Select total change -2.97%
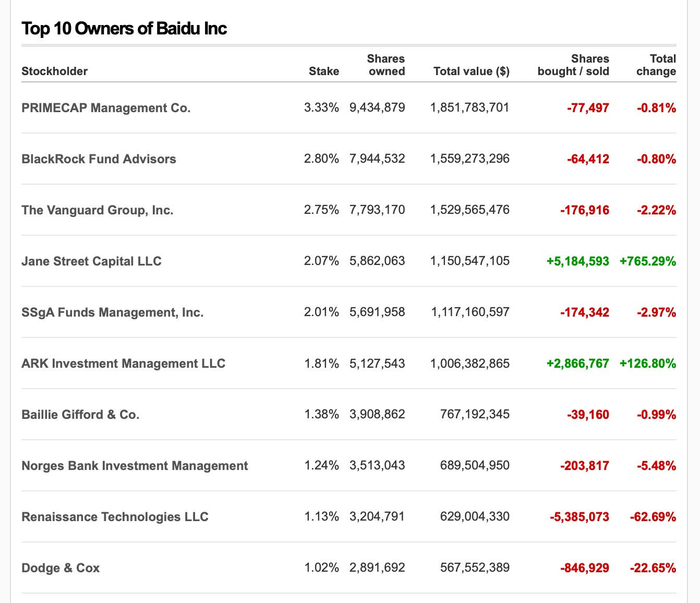This screenshot has width=700, height=603. 656,312
